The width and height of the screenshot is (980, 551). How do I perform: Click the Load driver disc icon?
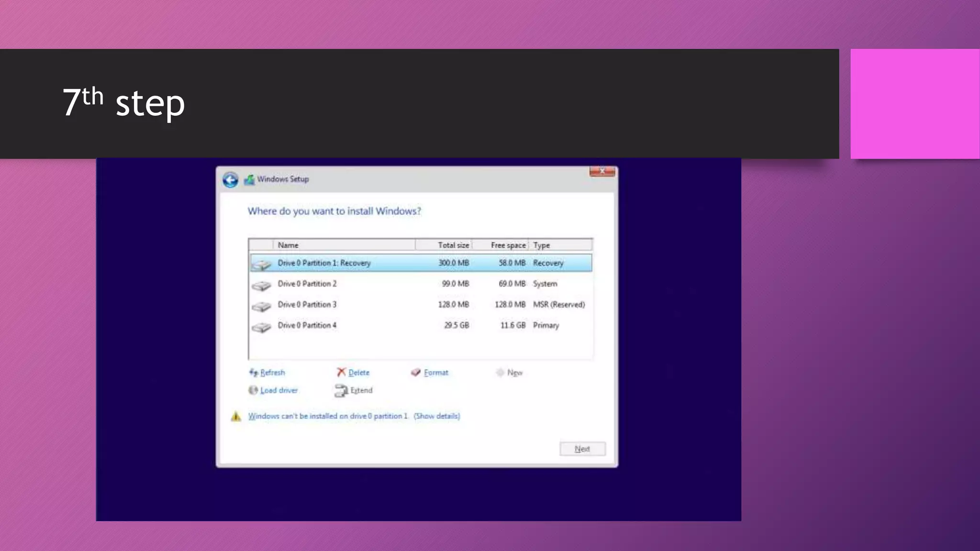253,390
